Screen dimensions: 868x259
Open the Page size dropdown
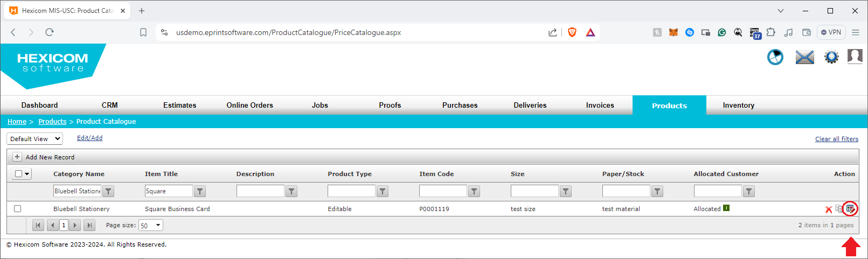[151, 226]
